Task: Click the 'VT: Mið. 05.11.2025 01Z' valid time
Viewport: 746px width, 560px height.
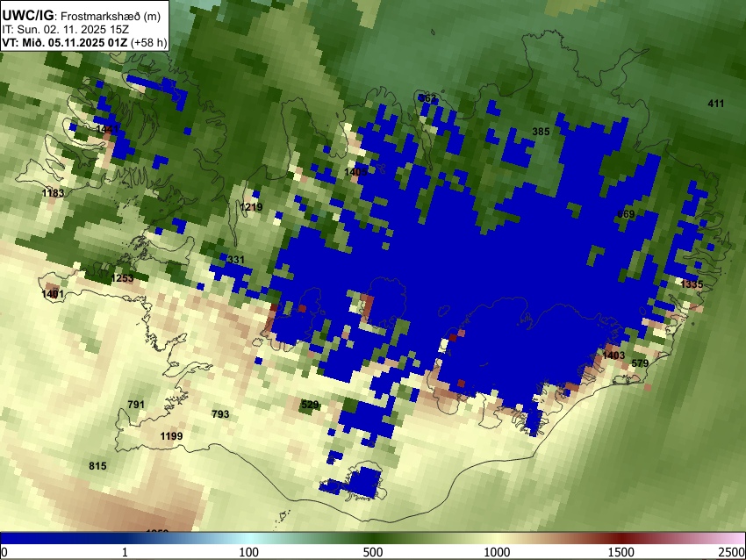Action: tap(65, 42)
